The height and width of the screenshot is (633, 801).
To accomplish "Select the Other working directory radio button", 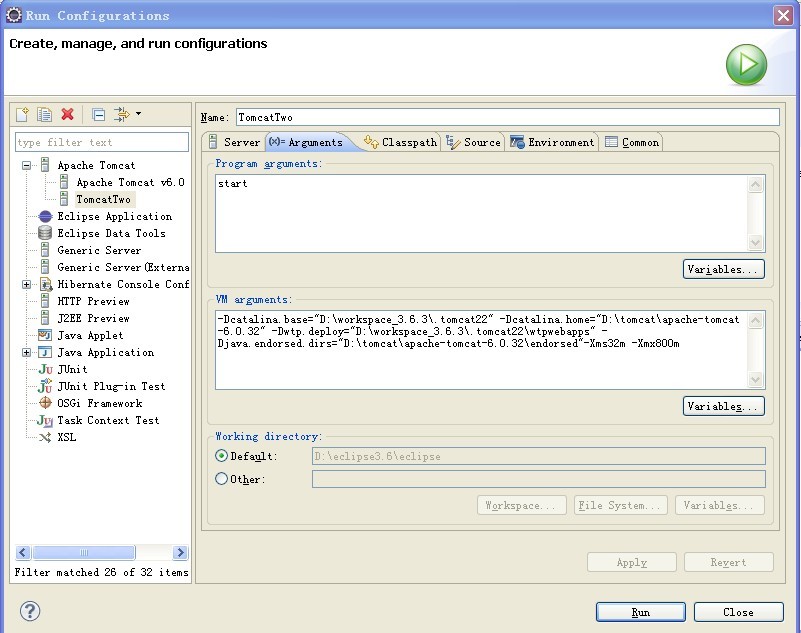I will [221, 479].
